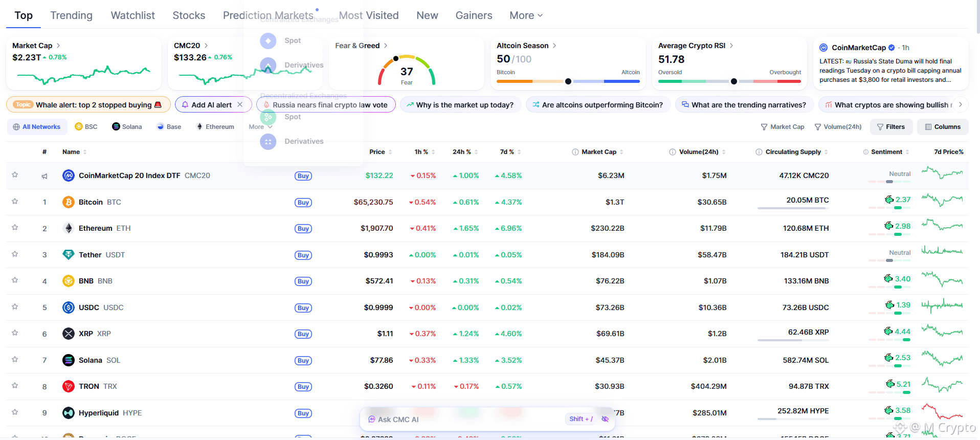This screenshot has width=980, height=440.
Task: Click the hide icon on Ask CMC AI bar
Action: 605,419
